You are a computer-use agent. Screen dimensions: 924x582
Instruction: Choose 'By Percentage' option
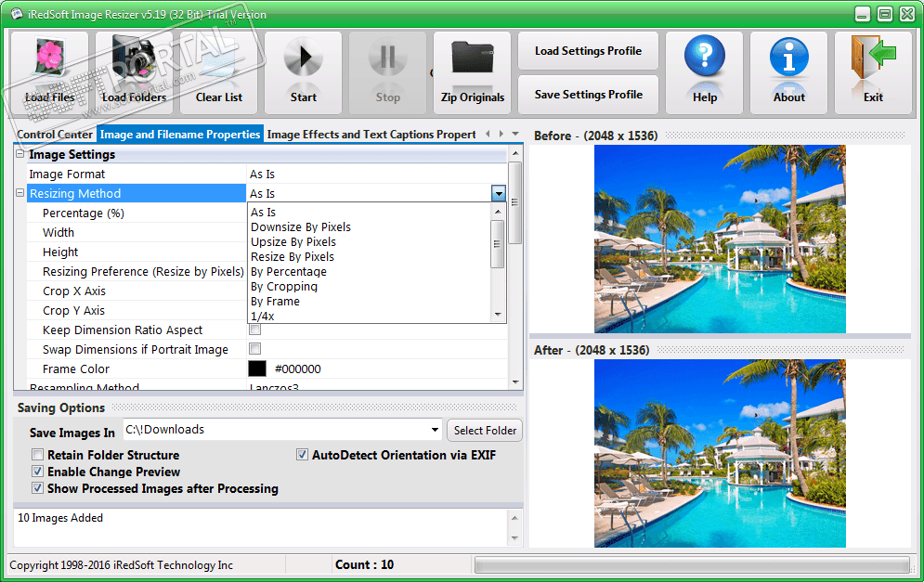(370, 272)
